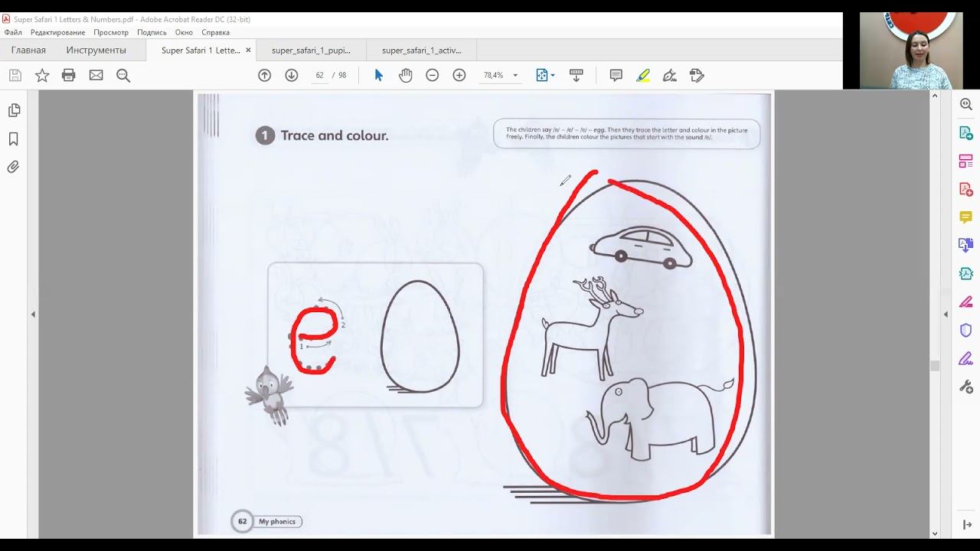Open Organize Pages tool in right pane
980x551 pixels.
[x=966, y=161]
